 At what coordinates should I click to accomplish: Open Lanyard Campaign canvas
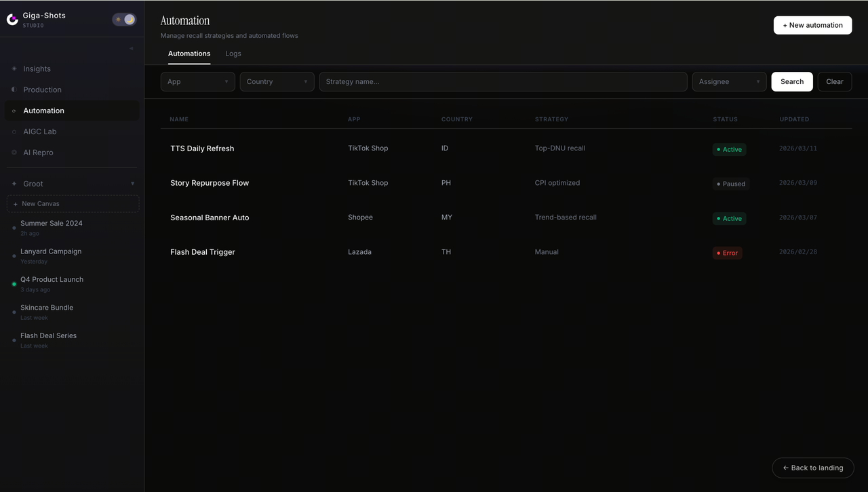point(73,255)
